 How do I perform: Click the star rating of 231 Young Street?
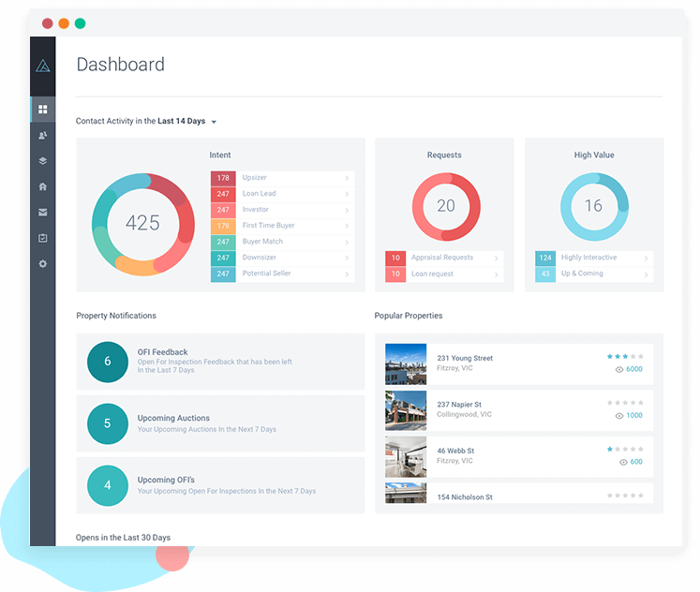point(625,356)
